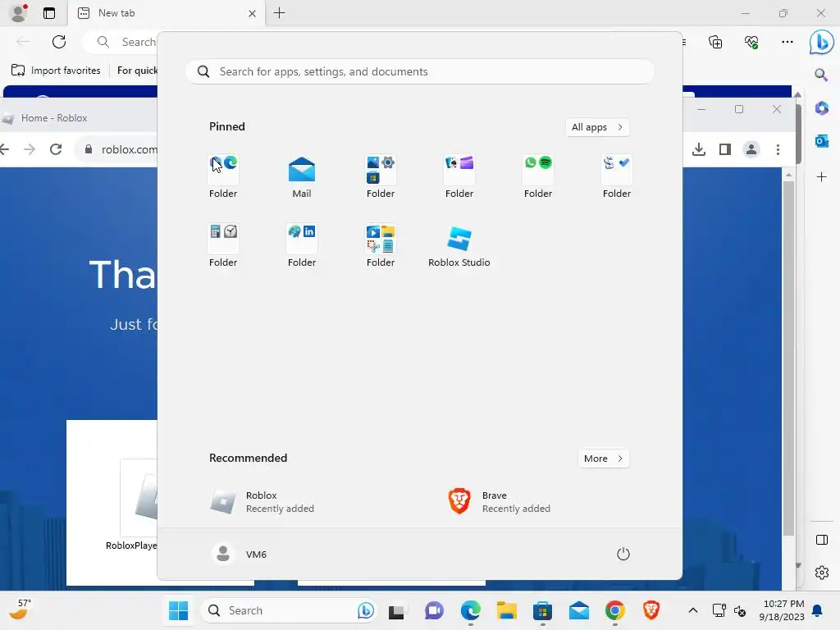This screenshot has width=840, height=630.
Task: Click the power button in Start menu
Action: click(x=623, y=554)
